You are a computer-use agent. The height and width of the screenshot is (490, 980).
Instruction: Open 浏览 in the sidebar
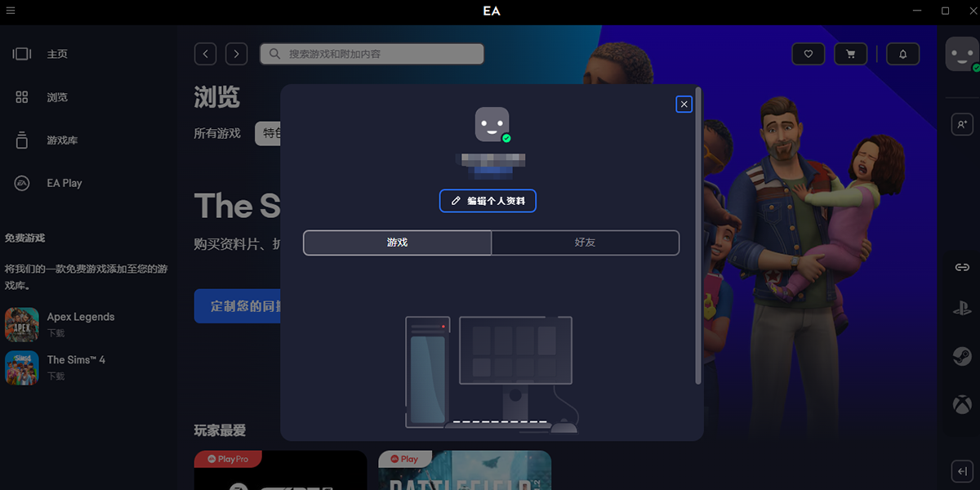point(57,97)
